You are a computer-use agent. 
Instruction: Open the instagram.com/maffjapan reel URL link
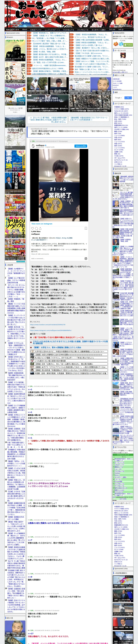[51, 330]
